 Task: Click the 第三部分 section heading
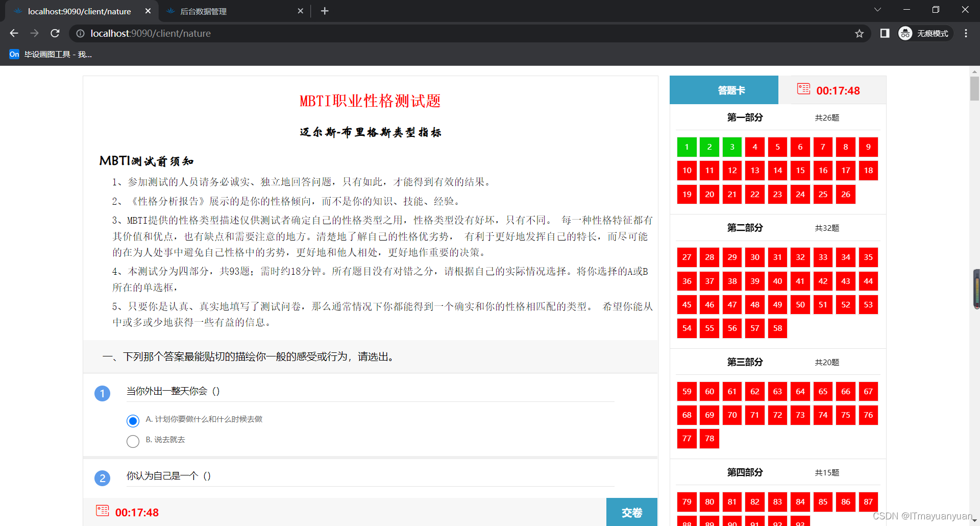tap(745, 362)
